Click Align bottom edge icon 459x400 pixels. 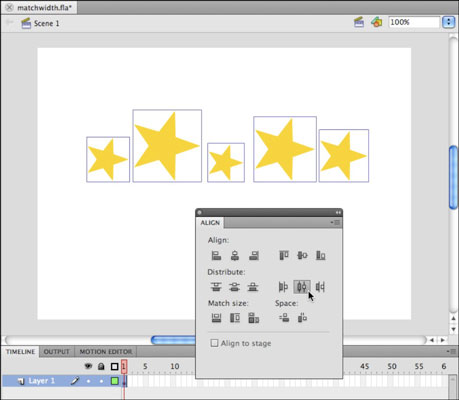click(321, 256)
